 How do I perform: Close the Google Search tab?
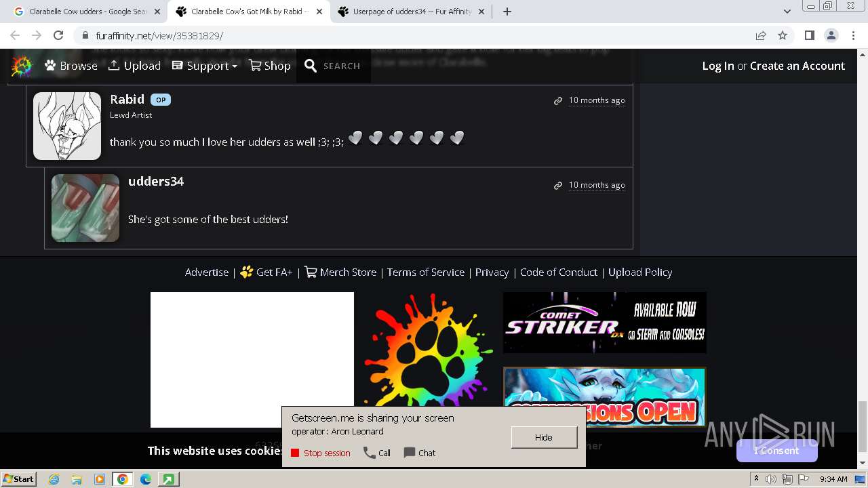point(157,12)
